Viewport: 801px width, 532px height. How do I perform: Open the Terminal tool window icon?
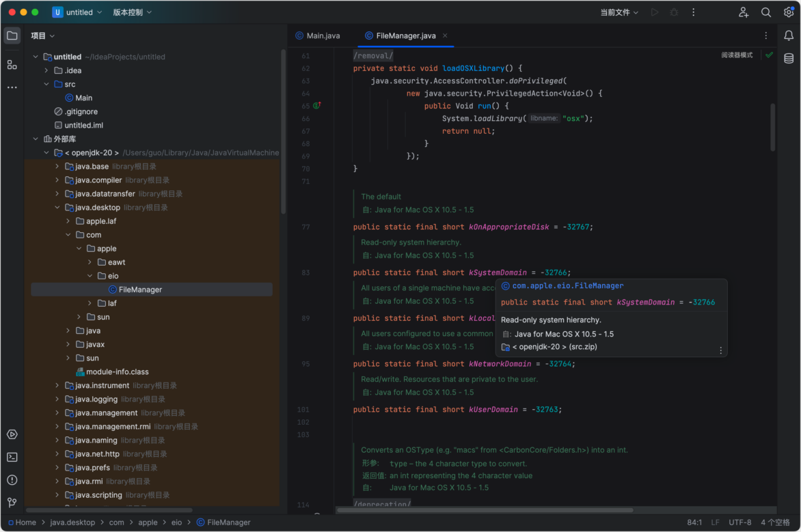12,457
